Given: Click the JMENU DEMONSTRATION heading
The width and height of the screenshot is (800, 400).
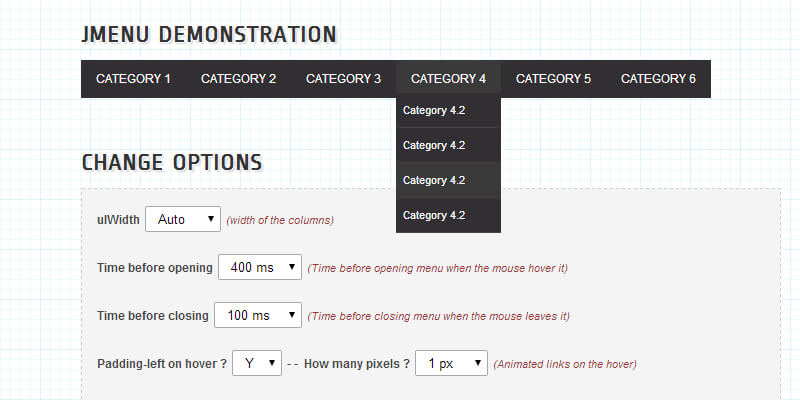Looking at the screenshot, I should [208, 35].
